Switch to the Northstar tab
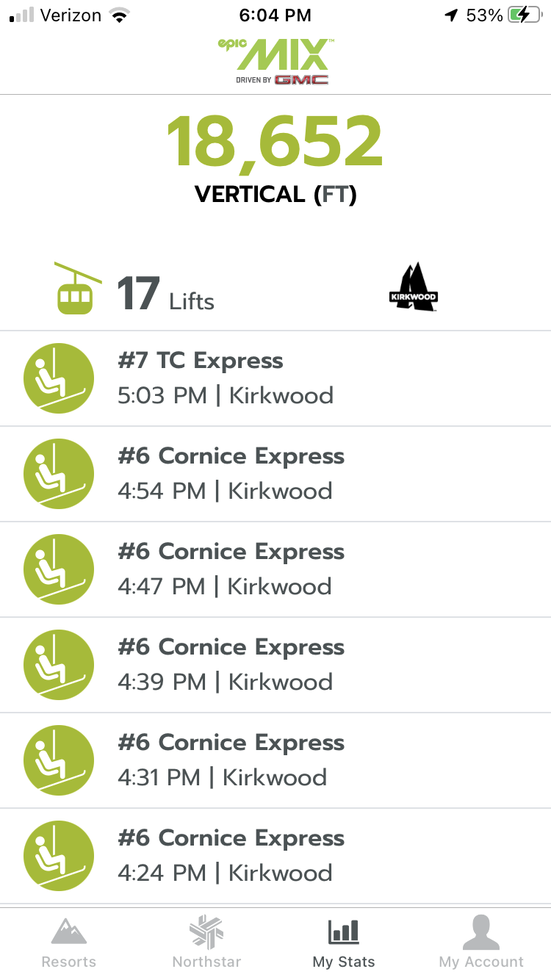Viewport: 551px width, 980px height. click(206, 943)
